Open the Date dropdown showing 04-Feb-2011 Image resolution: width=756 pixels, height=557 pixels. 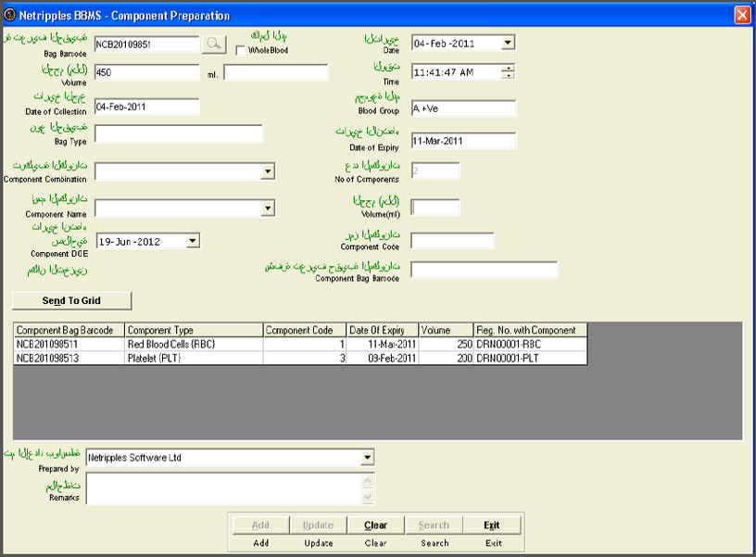(x=508, y=43)
